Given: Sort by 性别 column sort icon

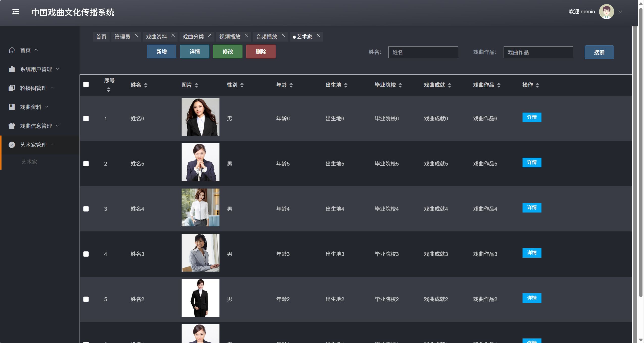Looking at the screenshot, I should (242, 85).
